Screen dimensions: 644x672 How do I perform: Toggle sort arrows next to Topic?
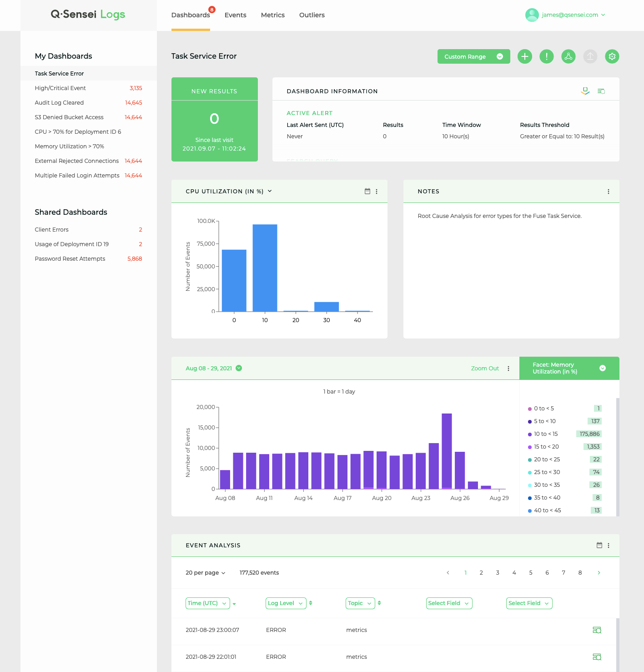(x=379, y=603)
